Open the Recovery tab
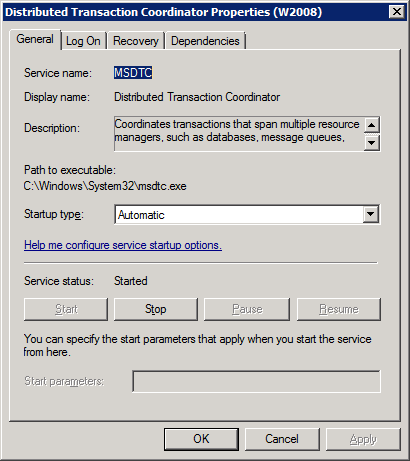Image resolution: width=410 pixels, height=461 pixels. click(136, 41)
